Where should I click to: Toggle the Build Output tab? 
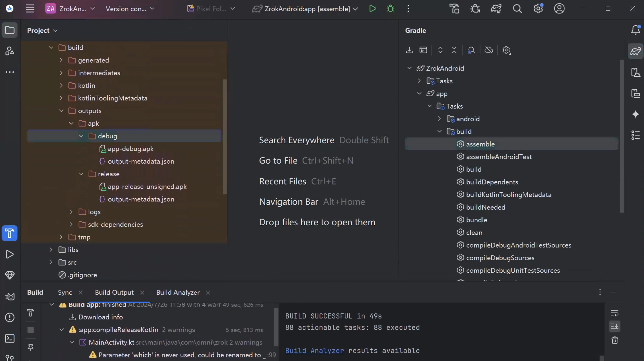pos(114,292)
